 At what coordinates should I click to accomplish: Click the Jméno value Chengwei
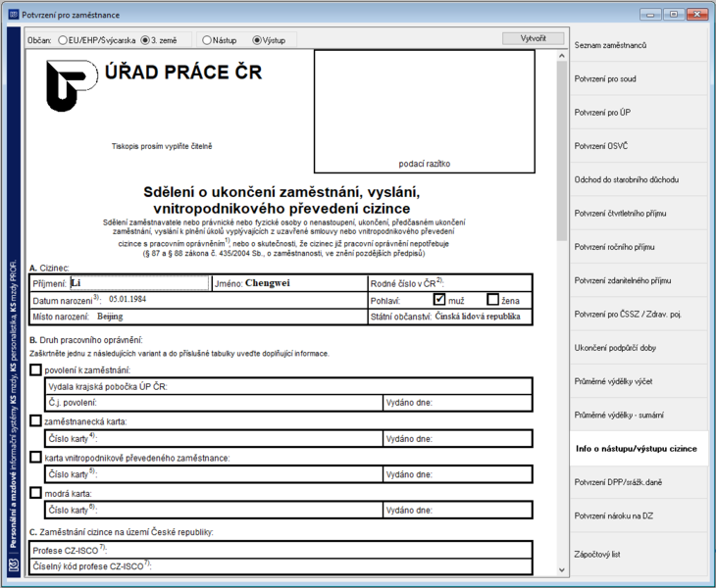point(267,283)
